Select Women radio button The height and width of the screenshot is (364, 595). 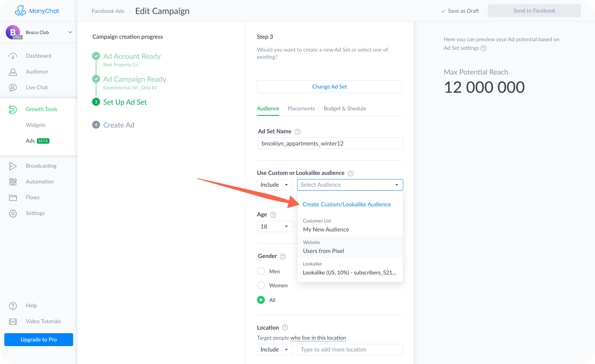[x=261, y=285]
